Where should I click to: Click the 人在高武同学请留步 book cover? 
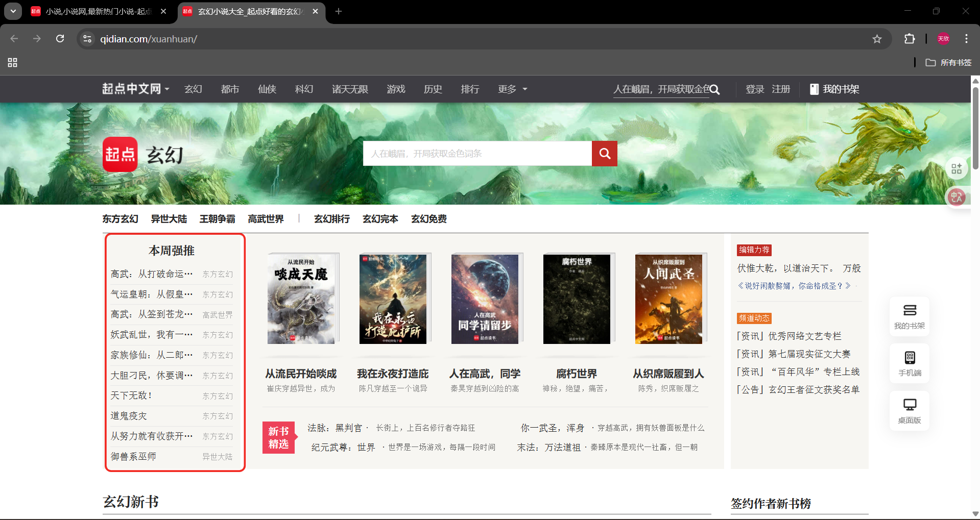click(485, 299)
